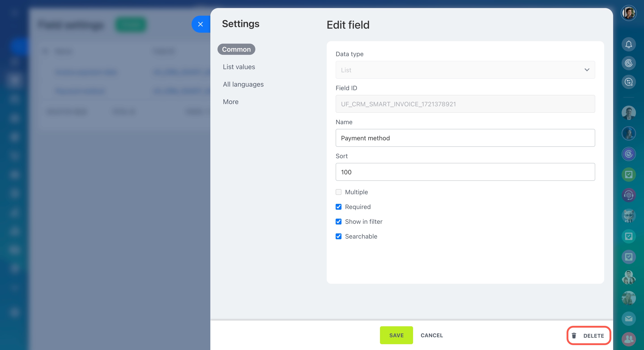
Task: Click the cat with glasses avatar
Action: 629,216
